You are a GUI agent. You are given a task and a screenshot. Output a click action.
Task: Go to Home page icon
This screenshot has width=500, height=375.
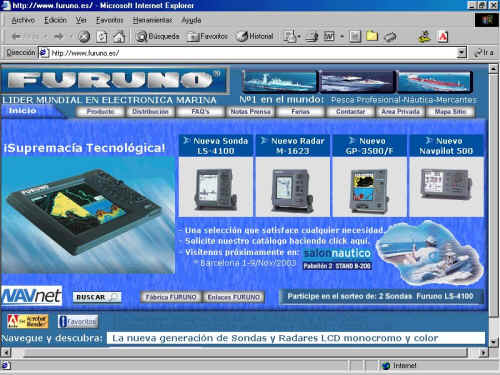tap(119, 36)
